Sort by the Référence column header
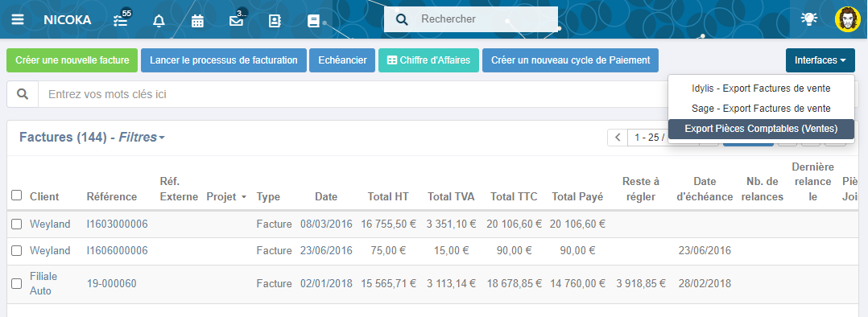The height and width of the screenshot is (317, 868). (112, 197)
